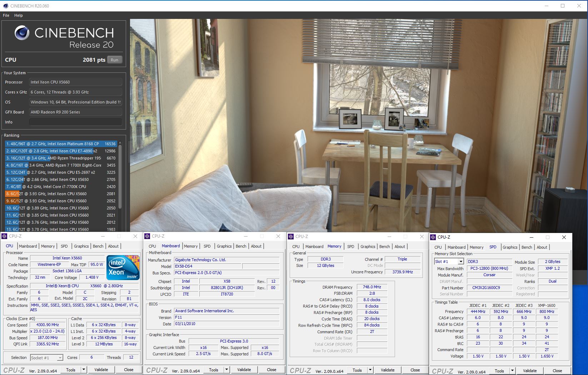The height and width of the screenshot is (375, 588).
Task: Select ranking entry AMD Ryzen Threadripper 195
Action: coord(61,158)
